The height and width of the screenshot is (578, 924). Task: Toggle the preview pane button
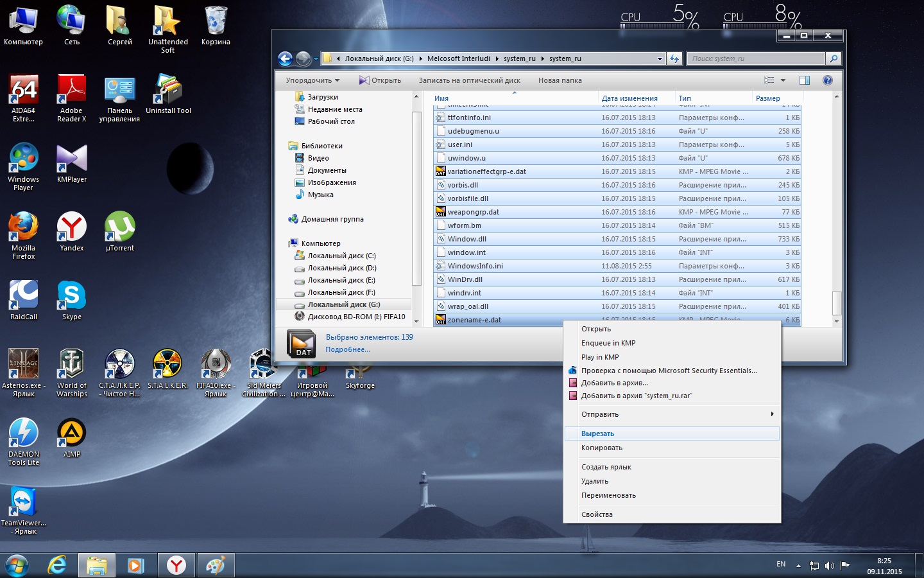coord(805,80)
